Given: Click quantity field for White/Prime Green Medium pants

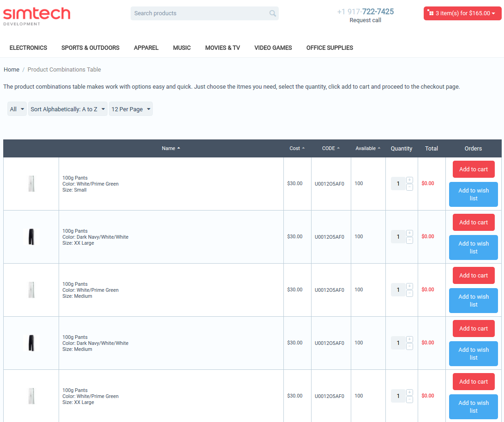Looking at the screenshot, I should click(x=398, y=290).
